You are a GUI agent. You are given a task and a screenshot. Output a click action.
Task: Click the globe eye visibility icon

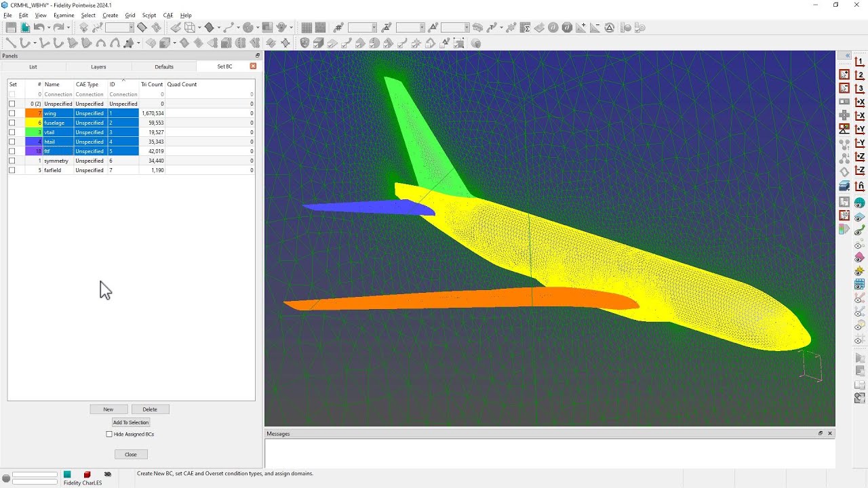pyautogui.click(x=859, y=202)
